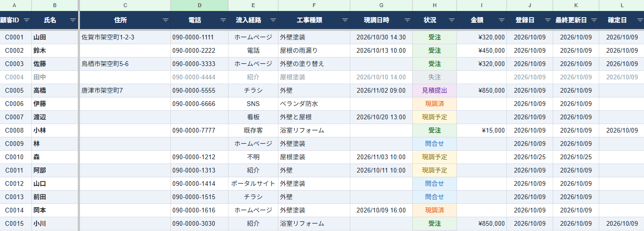The width and height of the screenshot is (644, 231).
Task: Click 工事種類 cell 屋根の雨漏り
Action: (x=314, y=50)
